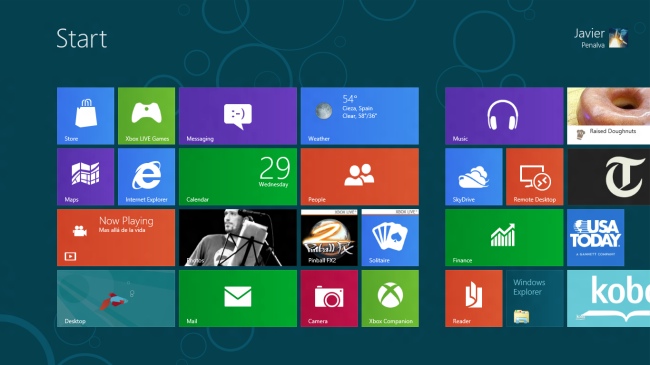Open Calendar tile showing 29 Wednesday

click(x=238, y=177)
